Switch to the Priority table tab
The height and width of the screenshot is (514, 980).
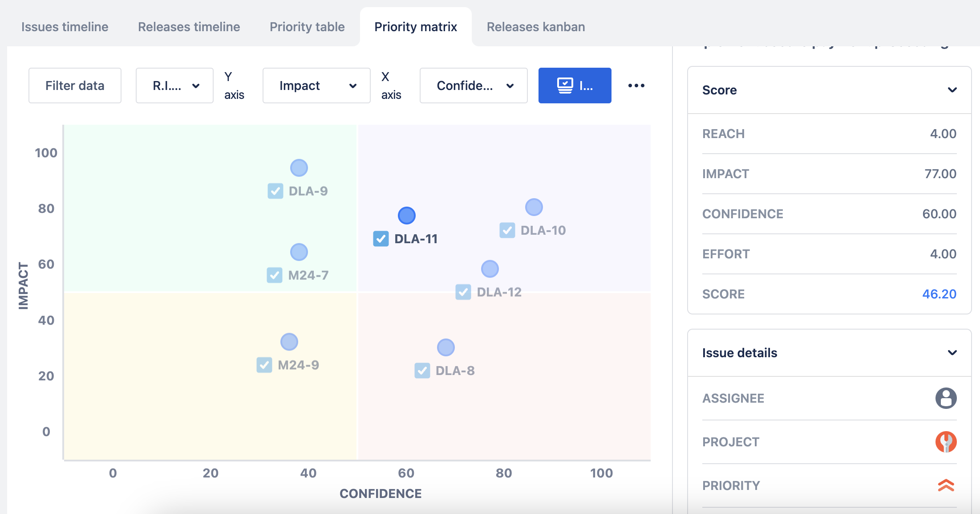click(x=307, y=27)
